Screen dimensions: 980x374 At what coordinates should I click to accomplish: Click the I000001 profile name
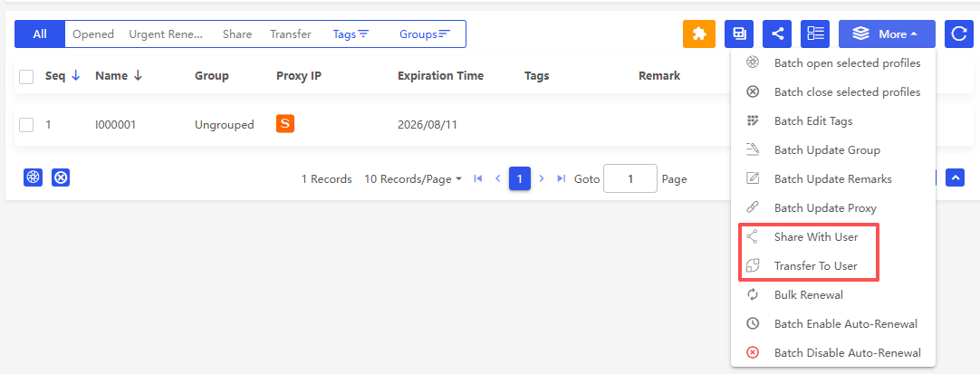coord(116,125)
